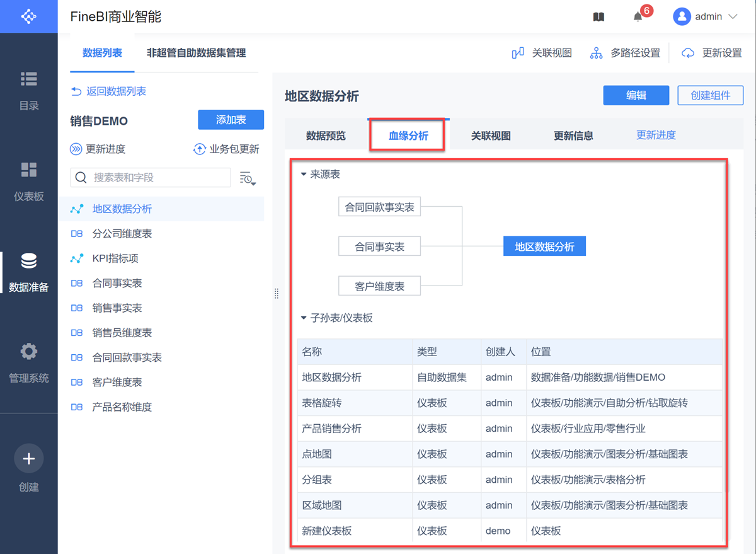Click the 合同事实表 source node
The width and height of the screenshot is (756, 554).
pyautogui.click(x=379, y=246)
